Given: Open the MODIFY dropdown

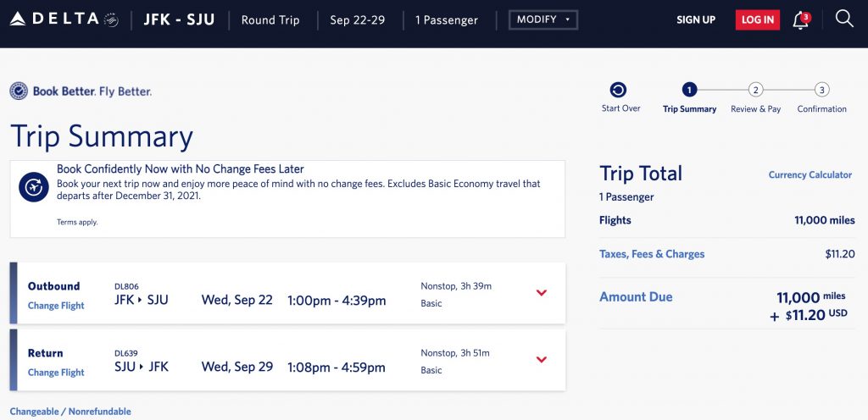Looking at the screenshot, I should (x=543, y=19).
